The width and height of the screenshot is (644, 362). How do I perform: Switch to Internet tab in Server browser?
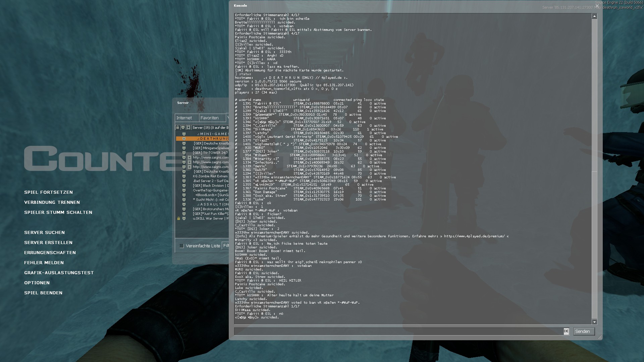[186, 118]
